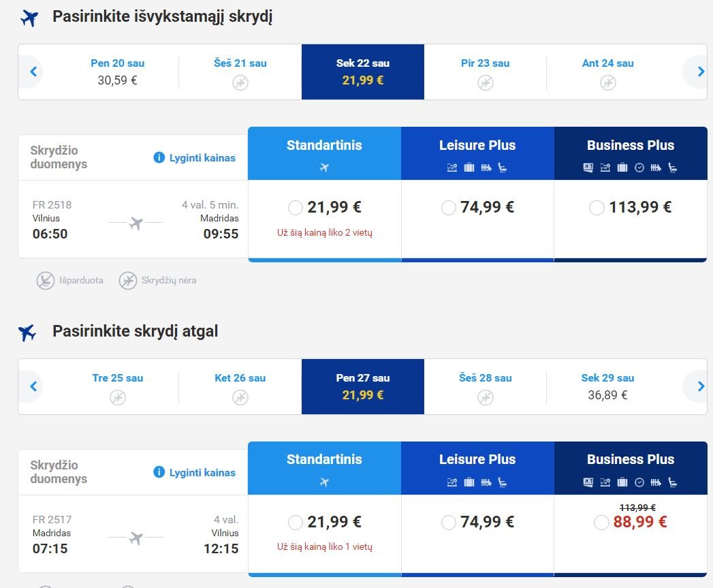Click airplane icon under outbound Standartinis header
The width and height of the screenshot is (713, 588).
(324, 168)
